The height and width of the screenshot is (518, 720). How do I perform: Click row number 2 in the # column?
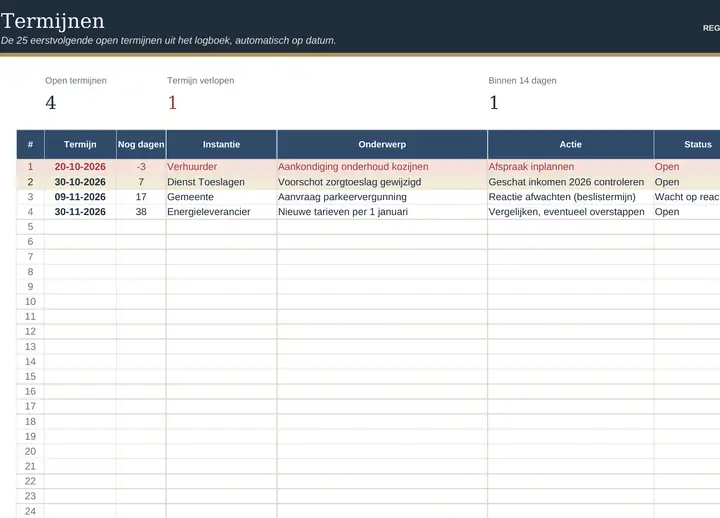click(x=30, y=182)
